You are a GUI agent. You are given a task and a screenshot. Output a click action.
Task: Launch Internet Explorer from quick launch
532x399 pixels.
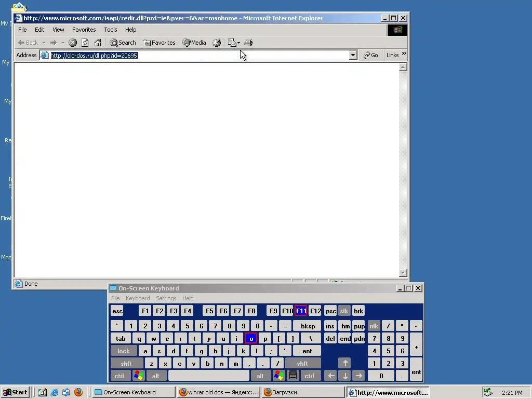[x=54, y=392]
